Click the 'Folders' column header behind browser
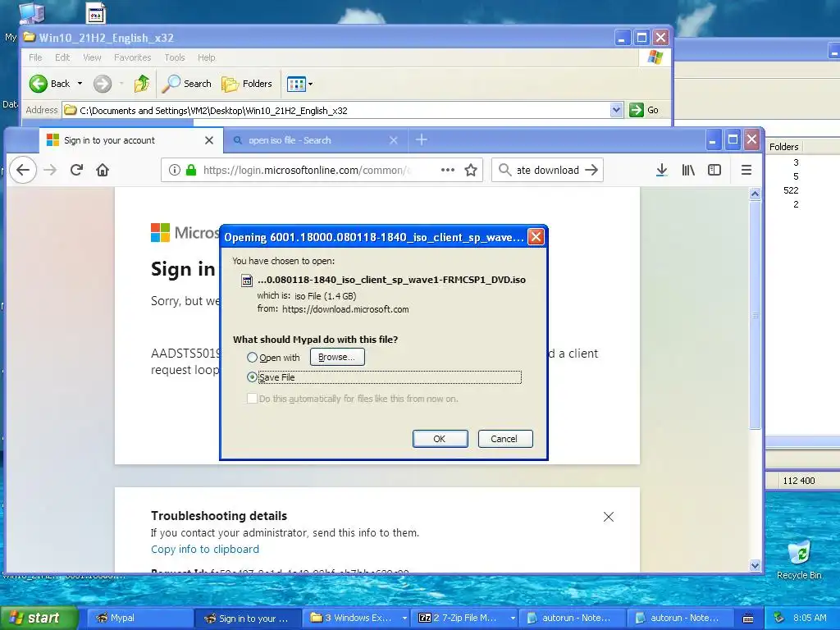This screenshot has width=840, height=630. pyautogui.click(x=783, y=146)
